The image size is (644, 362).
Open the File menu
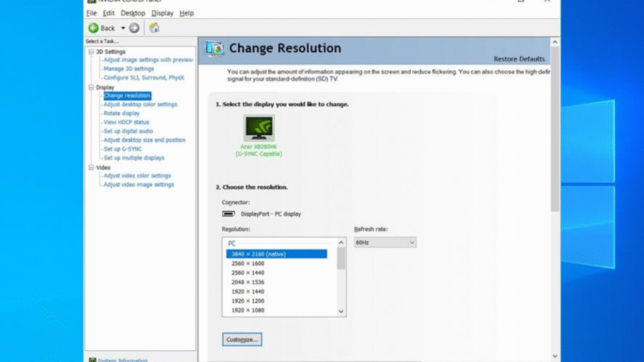[x=91, y=13]
